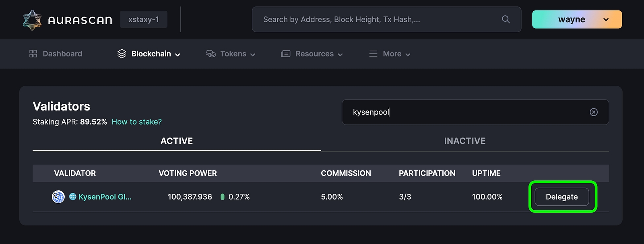Click the search magnifier icon

coord(506,19)
